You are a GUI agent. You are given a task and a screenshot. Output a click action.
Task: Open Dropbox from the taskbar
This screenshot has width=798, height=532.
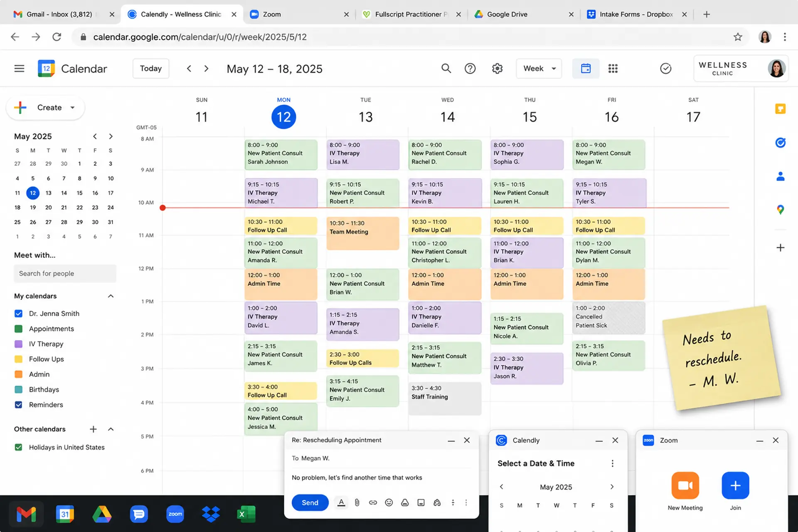[211, 514]
